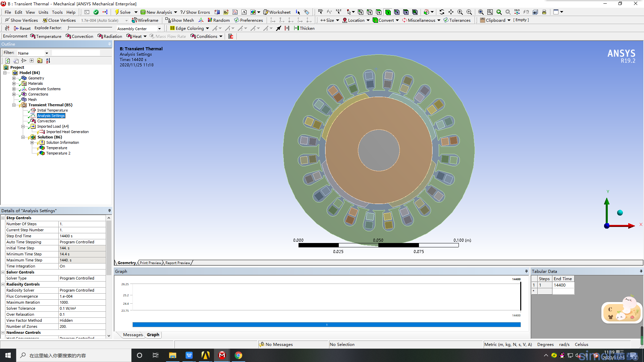Image resolution: width=644 pixels, height=362 pixels.
Task: Click the Temperature load icon
Action: point(33,36)
